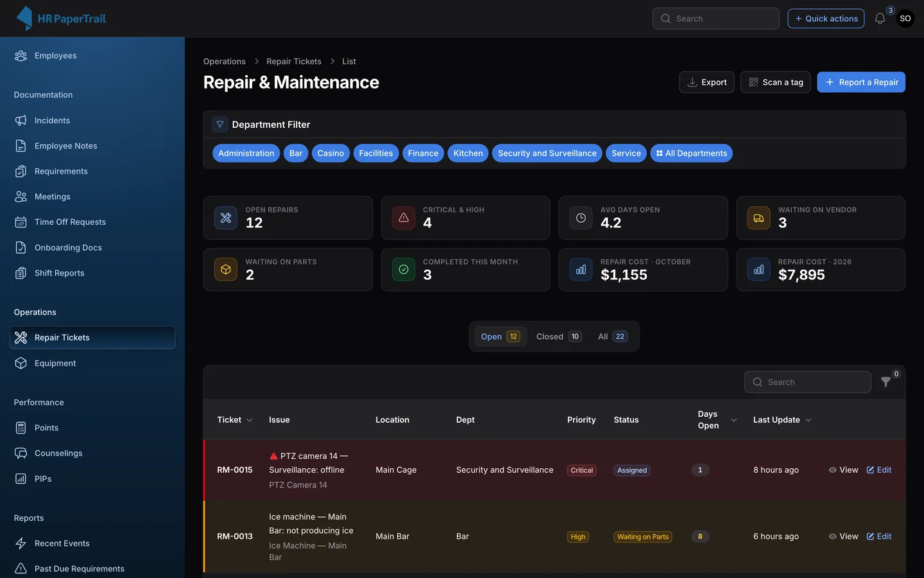Edit ticket RM-0015
924x578 pixels.
click(879, 470)
